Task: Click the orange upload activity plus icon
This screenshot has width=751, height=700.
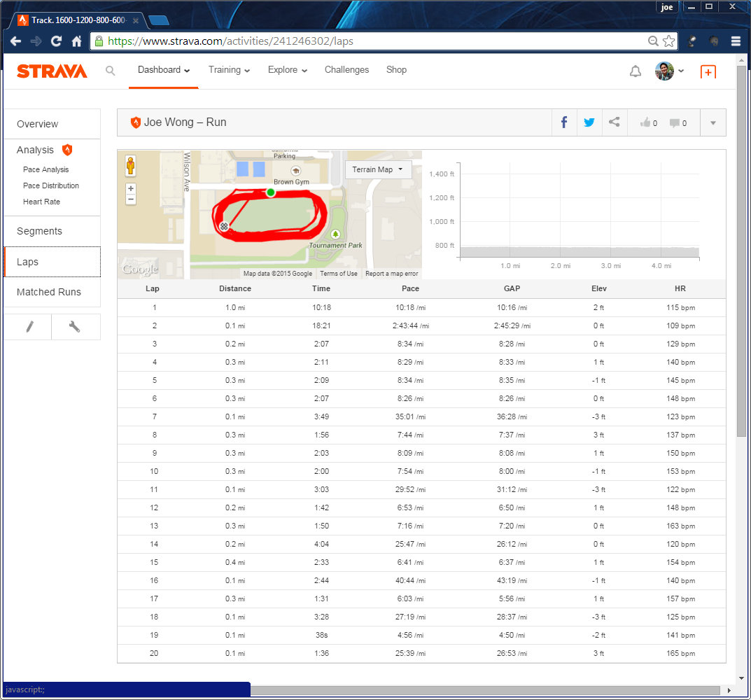Action: coord(708,71)
